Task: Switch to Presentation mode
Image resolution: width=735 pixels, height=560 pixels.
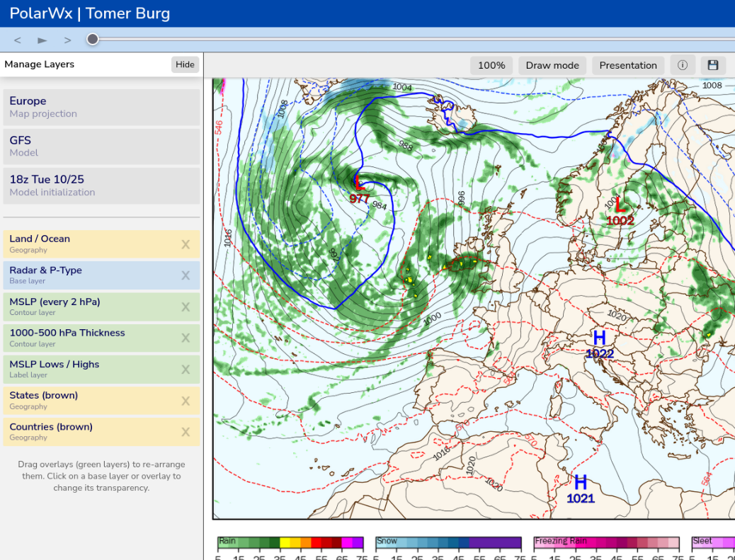Action: coord(628,65)
